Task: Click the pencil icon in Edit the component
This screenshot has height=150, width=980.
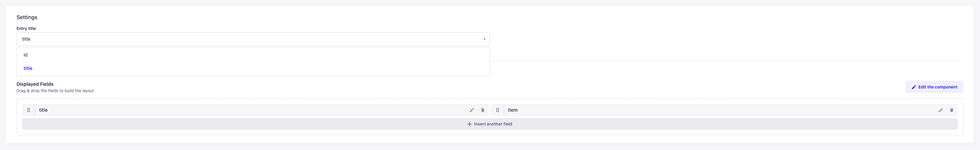Action: pos(914,87)
